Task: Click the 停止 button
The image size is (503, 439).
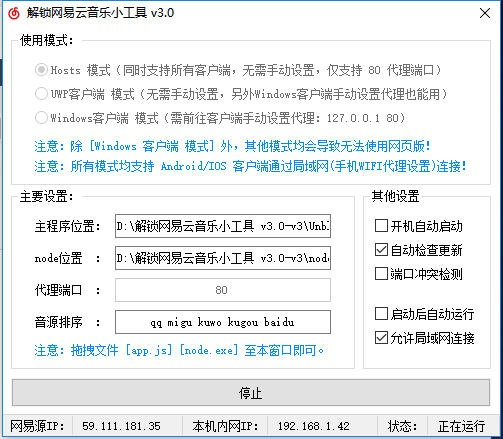Action: coord(251,393)
